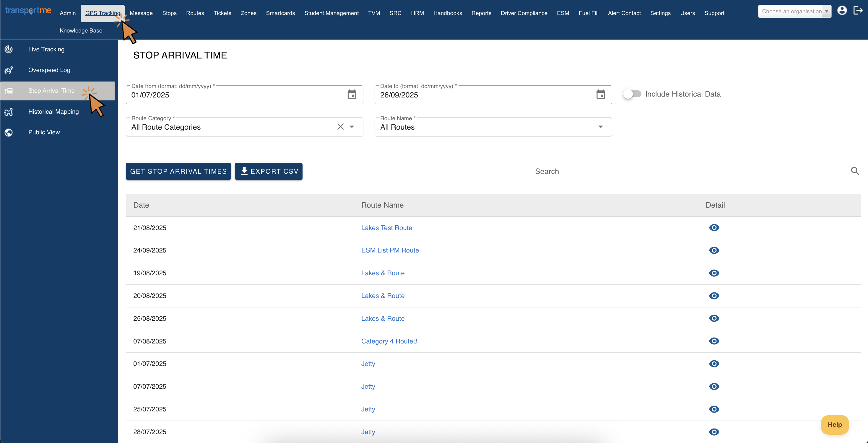
Task: Click the search magnifier icon
Action: click(855, 171)
